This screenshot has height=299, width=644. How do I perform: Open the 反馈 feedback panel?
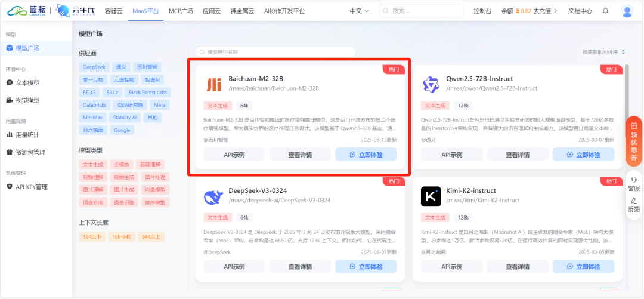click(x=634, y=205)
